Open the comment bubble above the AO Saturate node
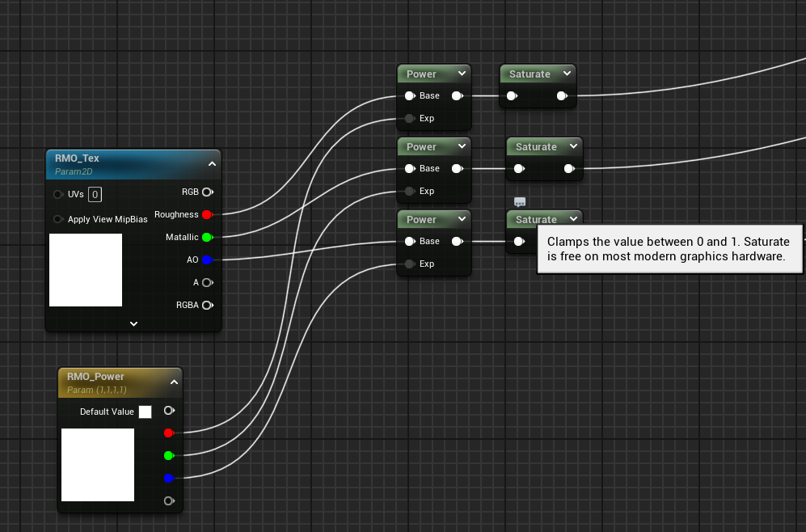The image size is (806, 532). click(520, 202)
